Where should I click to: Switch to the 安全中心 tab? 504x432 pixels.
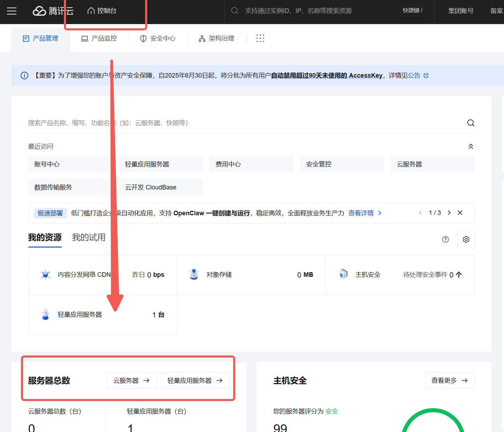(158, 38)
